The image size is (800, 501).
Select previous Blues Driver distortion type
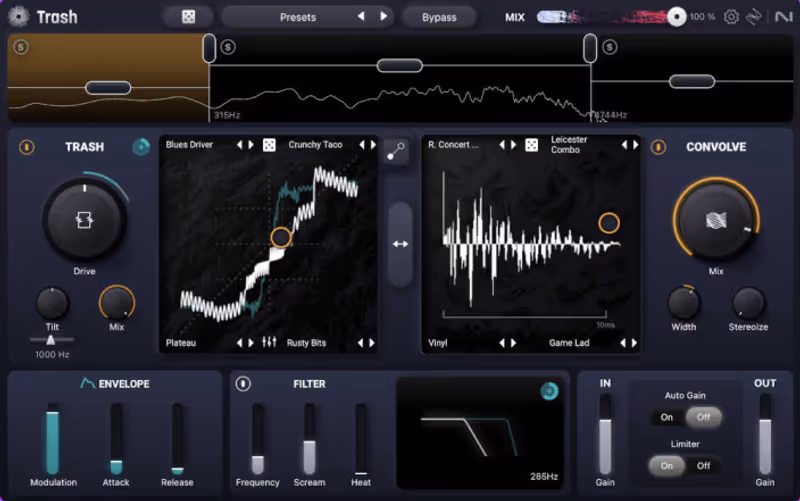point(239,145)
